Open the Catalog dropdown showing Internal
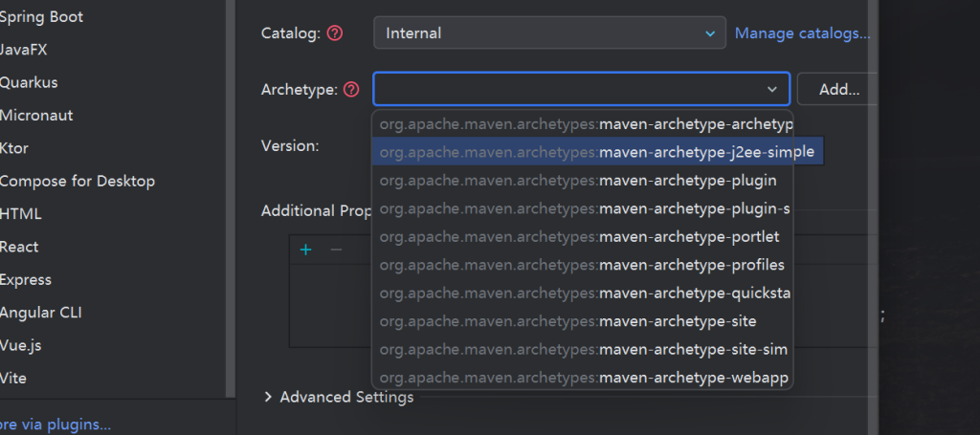 (x=549, y=33)
